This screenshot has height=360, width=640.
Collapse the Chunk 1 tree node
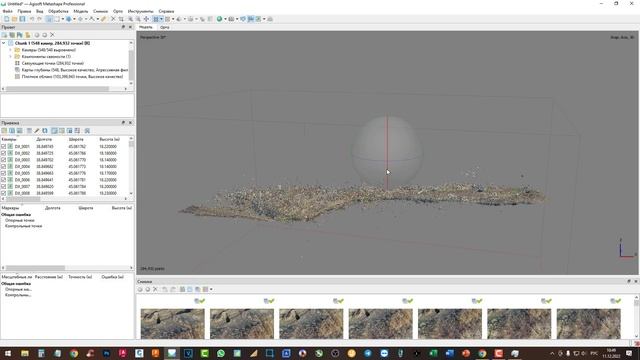coord(4,43)
